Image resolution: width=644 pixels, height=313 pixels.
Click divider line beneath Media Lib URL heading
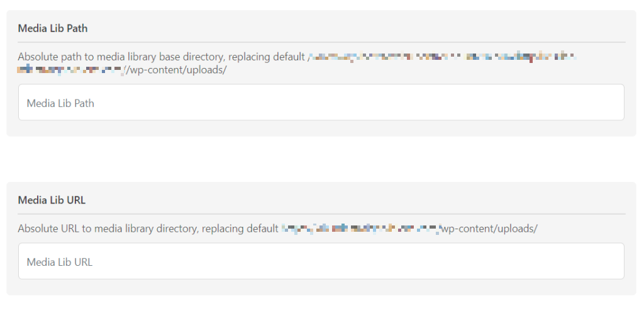321,214
